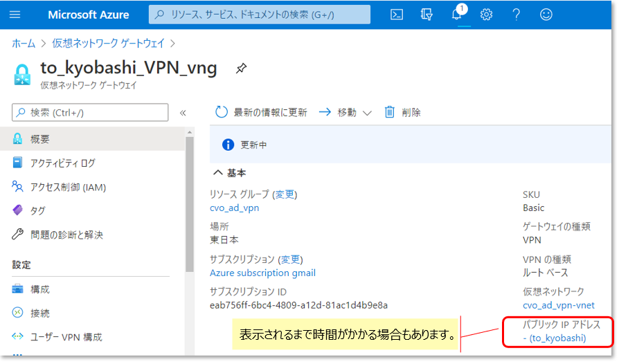This screenshot has height=364, width=619.
Task: Click the 削除 trash icon
Action: 389,112
